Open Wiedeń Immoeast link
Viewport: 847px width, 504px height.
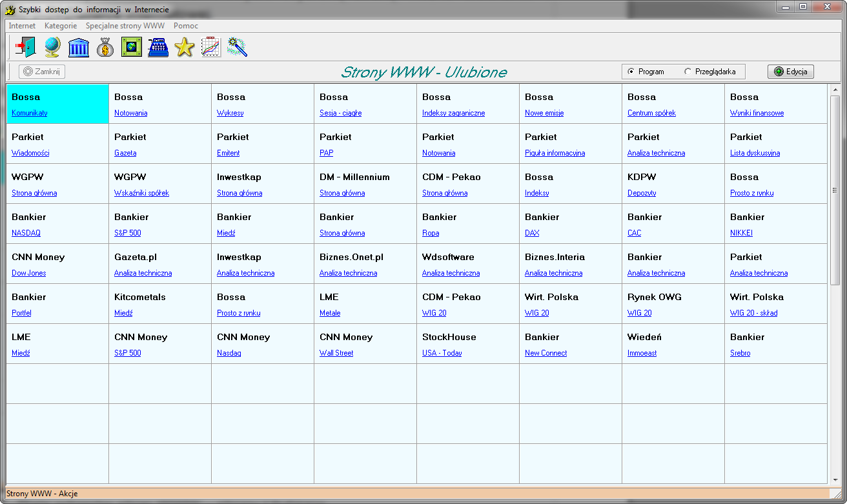(643, 353)
